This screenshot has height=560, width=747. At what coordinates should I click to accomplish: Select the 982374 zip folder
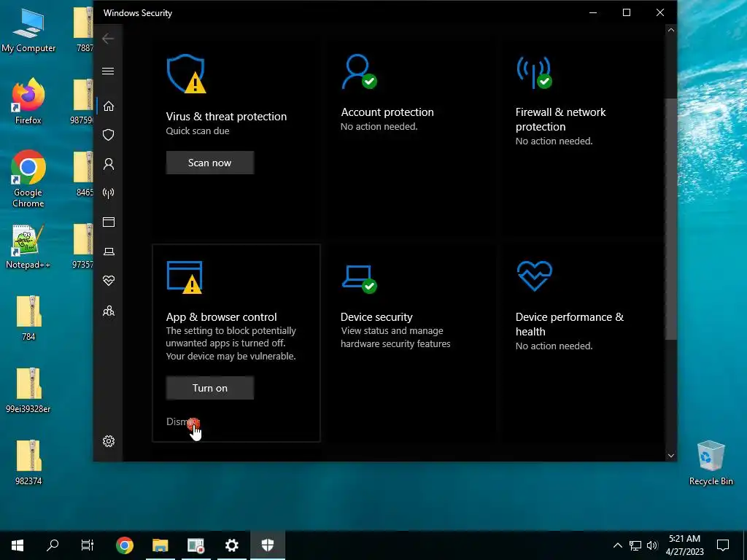(28, 462)
